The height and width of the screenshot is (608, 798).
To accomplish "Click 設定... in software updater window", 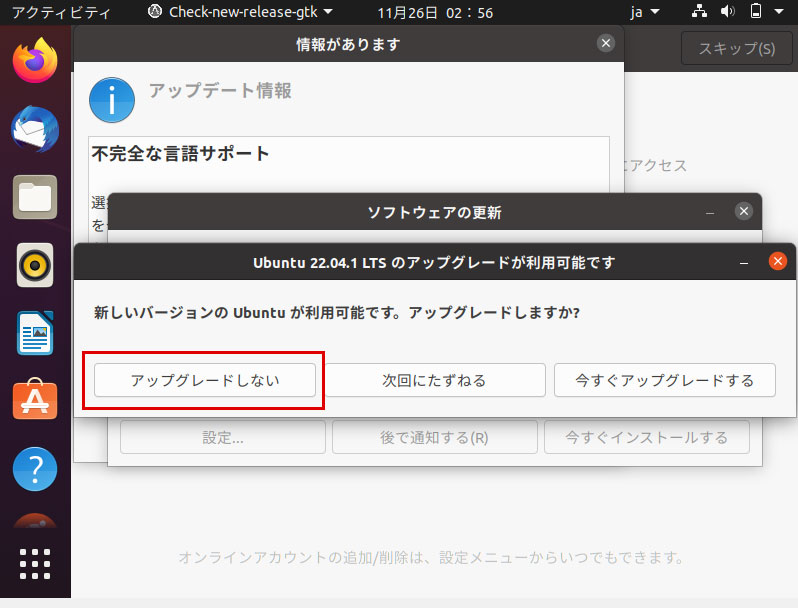I will point(223,437).
